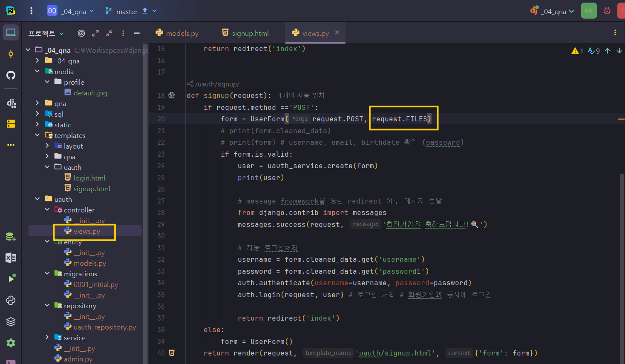Open the GitHub pull requests panel

click(11, 75)
